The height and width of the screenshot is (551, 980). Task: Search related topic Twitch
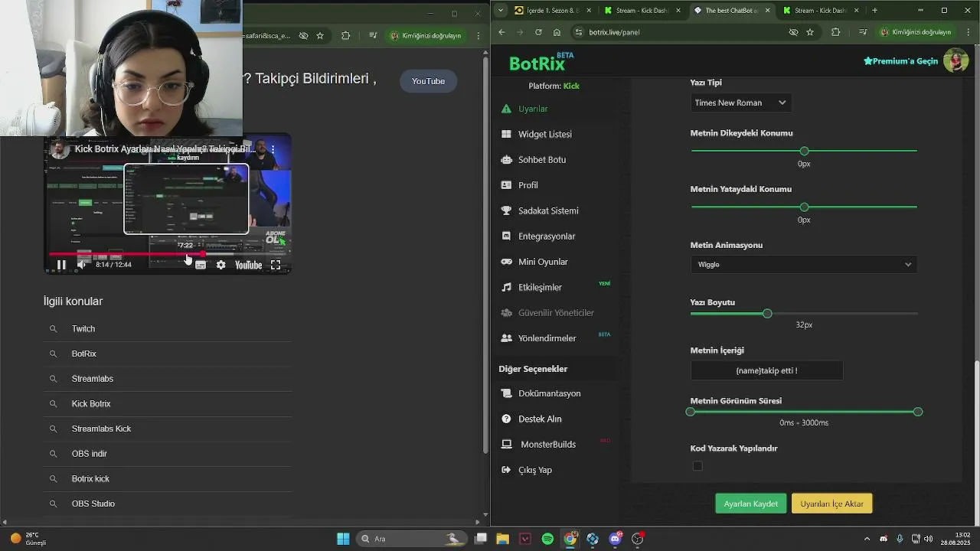(x=168, y=328)
